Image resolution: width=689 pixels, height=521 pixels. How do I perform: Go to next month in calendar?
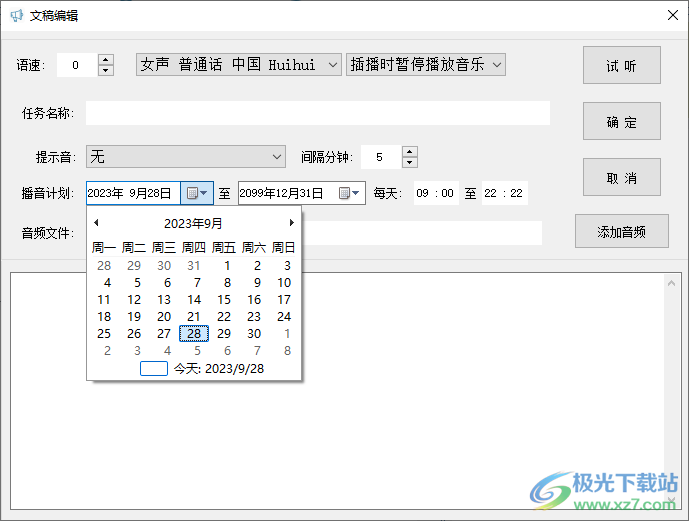click(x=291, y=223)
